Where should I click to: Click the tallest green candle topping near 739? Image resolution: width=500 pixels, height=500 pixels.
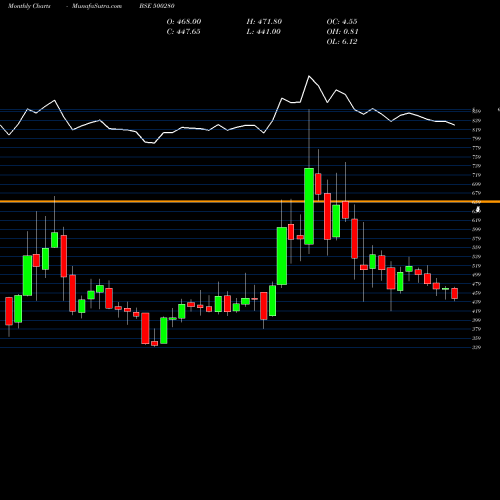tap(309, 206)
